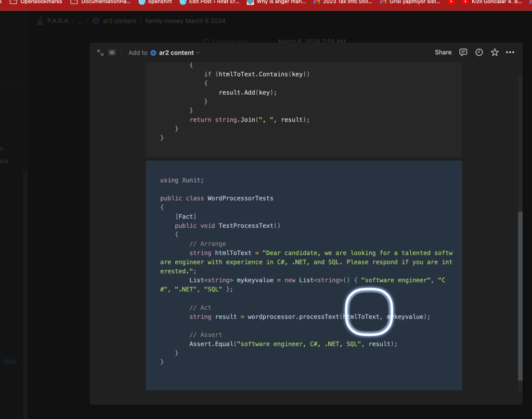The width and height of the screenshot is (532, 419).
Task: Click the 'return string.Join' line
Action: pyautogui.click(x=250, y=120)
